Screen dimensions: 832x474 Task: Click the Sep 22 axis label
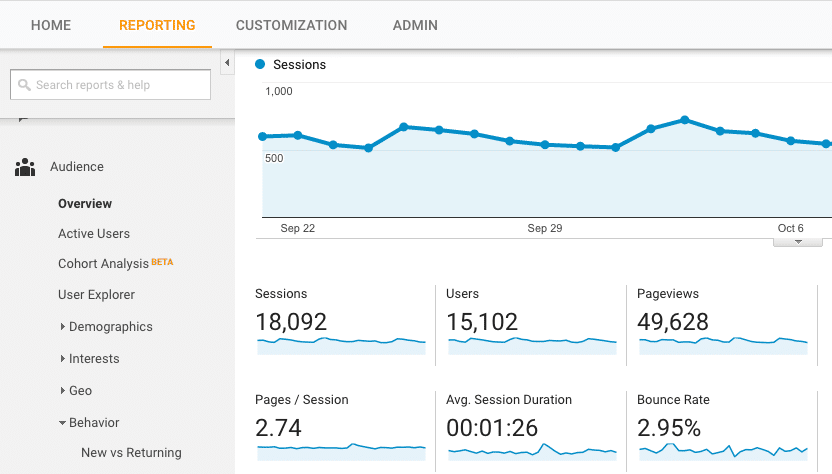pyautogui.click(x=298, y=228)
